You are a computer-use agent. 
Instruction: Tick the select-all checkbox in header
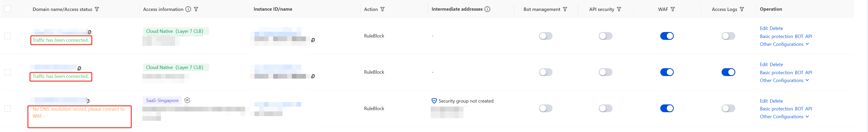pyautogui.click(x=8, y=9)
